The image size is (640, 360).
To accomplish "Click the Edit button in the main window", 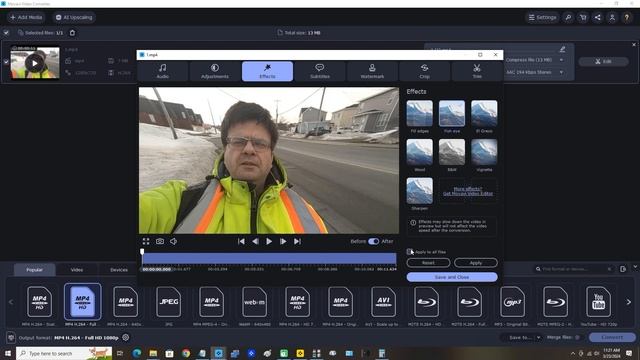I will [x=603, y=62].
